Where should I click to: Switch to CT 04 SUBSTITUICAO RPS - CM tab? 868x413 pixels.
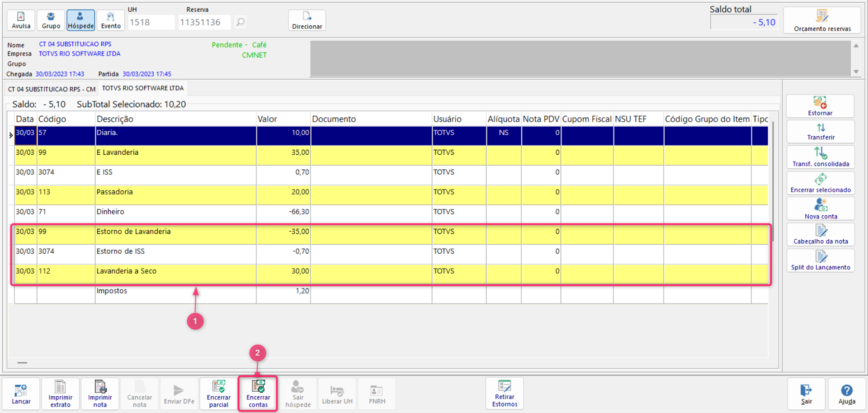[52, 89]
